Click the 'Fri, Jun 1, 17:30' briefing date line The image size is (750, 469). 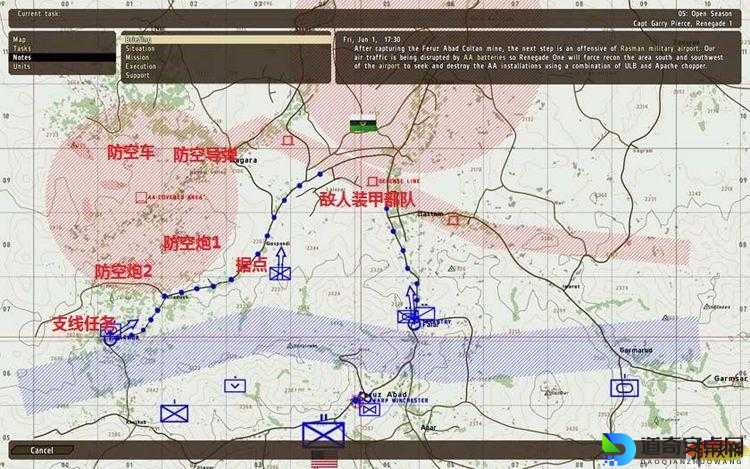[x=372, y=39]
